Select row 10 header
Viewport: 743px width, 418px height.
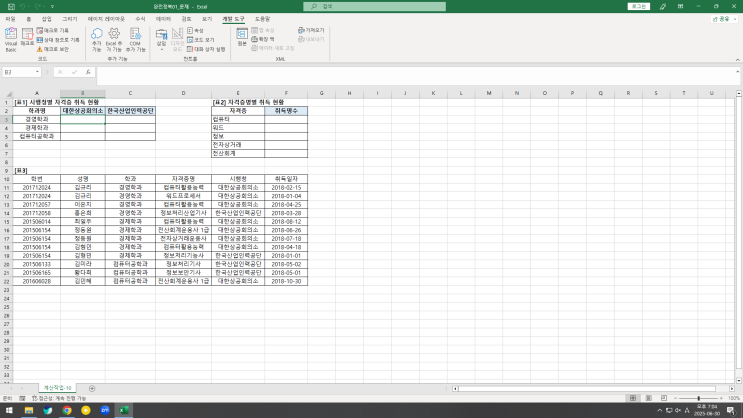(x=7, y=179)
